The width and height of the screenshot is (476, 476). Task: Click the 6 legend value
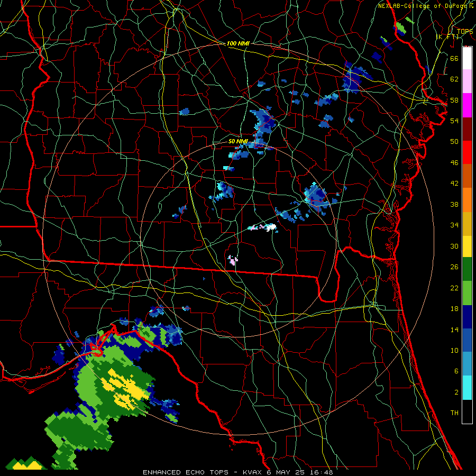coord(456,371)
